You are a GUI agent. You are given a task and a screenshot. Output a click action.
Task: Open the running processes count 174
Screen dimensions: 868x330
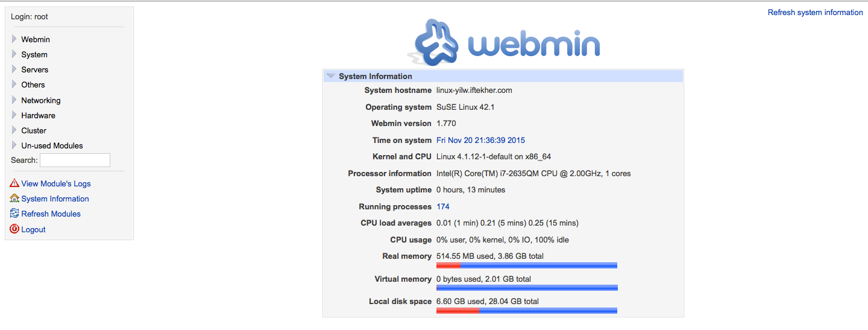(443, 206)
